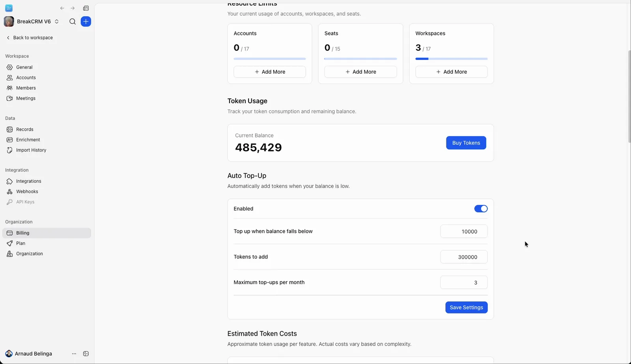The height and width of the screenshot is (364, 631).
Task: Click the page vertical scrollbar
Action: coord(629,97)
